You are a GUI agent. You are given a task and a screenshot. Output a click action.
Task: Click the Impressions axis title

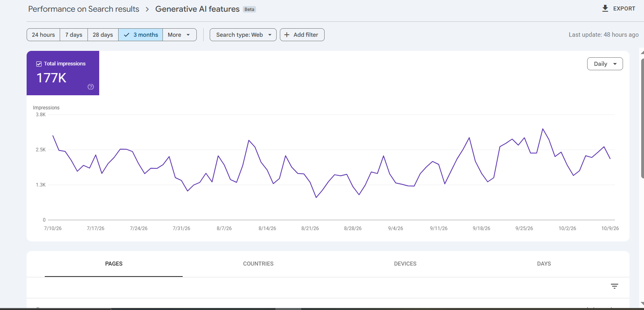(x=46, y=108)
